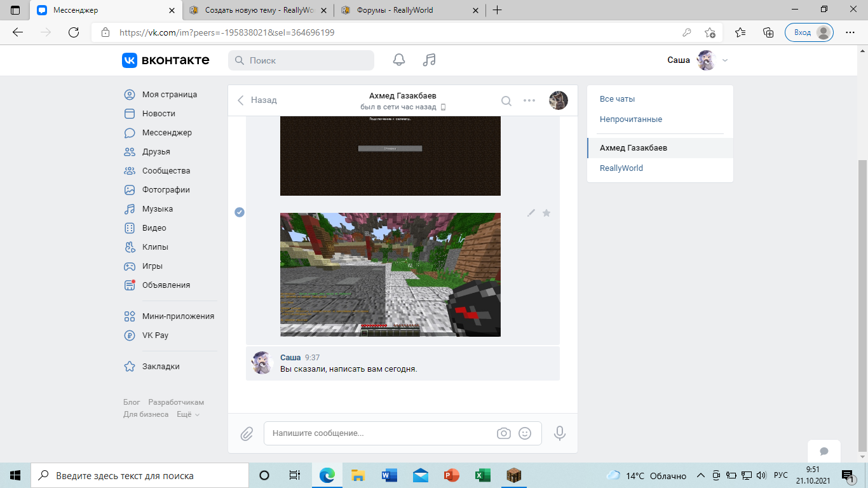Viewport: 868px width, 488px height.
Task: Toggle selection of the screenshot message checkmark
Action: tap(240, 212)
